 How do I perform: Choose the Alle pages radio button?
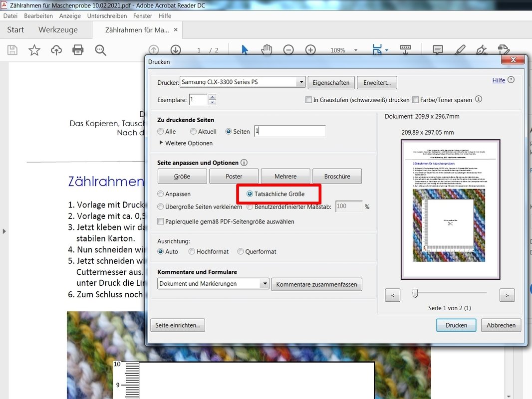[161, 132]
